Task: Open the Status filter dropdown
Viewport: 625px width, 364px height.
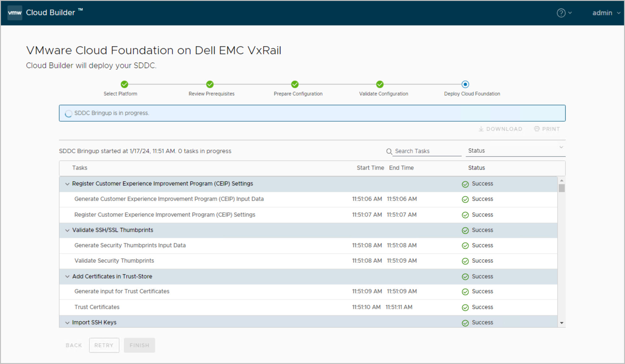Action: (515, 151)
